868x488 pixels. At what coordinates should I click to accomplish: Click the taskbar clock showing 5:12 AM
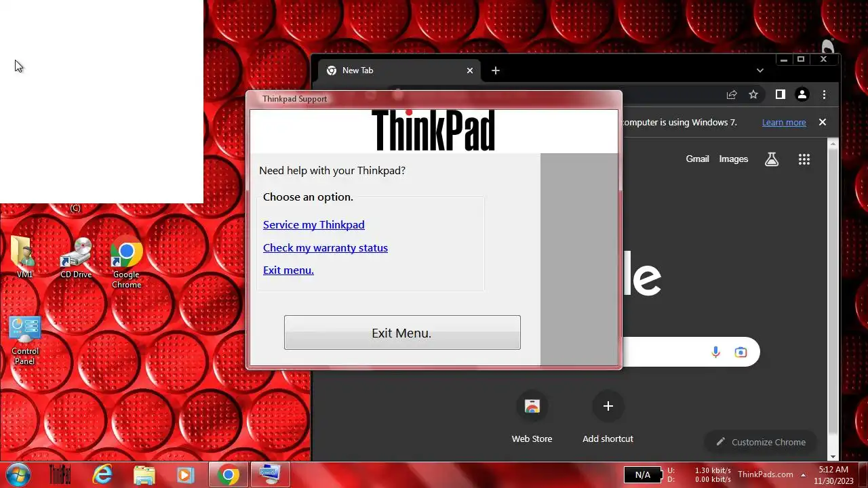point(833,475)
